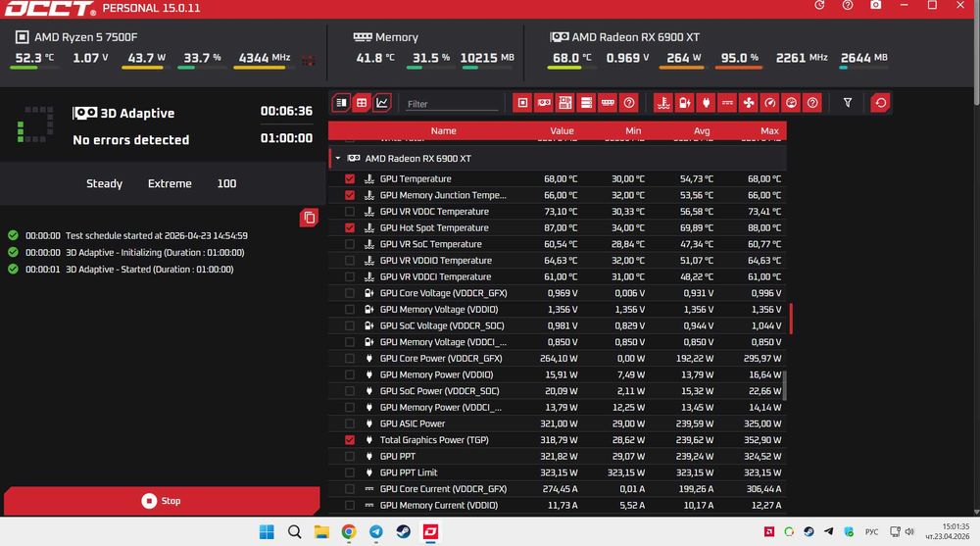Uncheck GPU Hot Spot Temperature checkbox
The image size is (980, 546).
coord(350,227)
